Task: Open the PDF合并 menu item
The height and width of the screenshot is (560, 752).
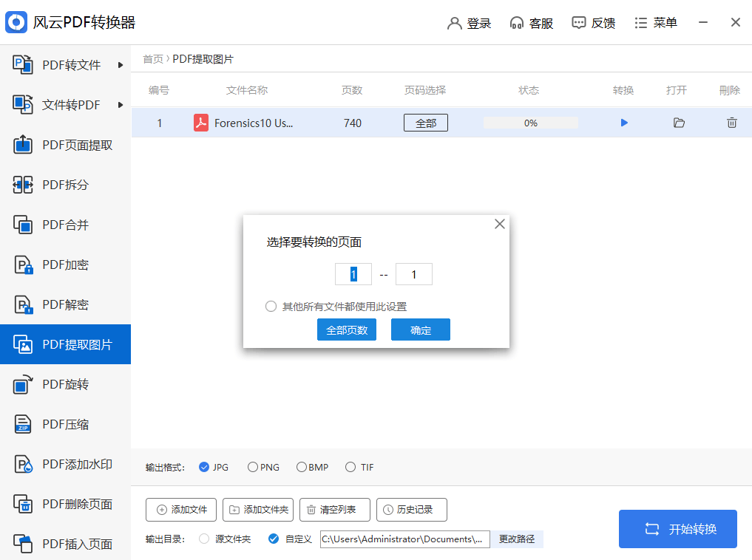Action: 65,224
